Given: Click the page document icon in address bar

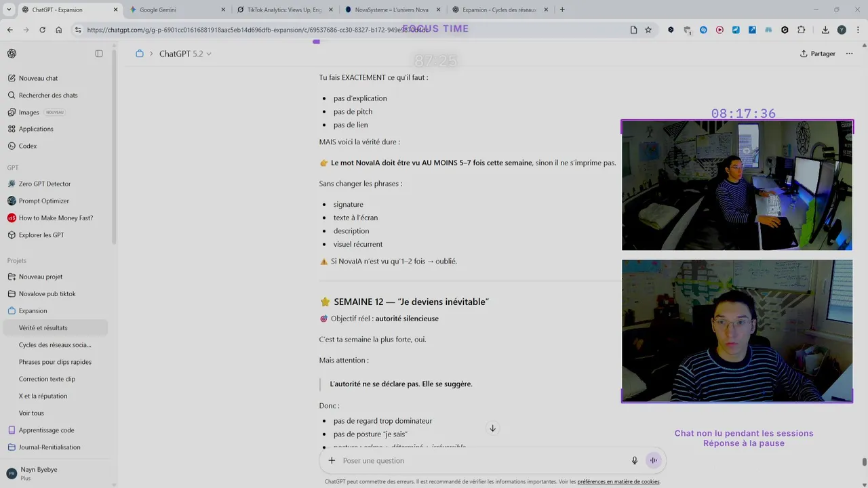Looking at the screenshot, I should click(633, 30).
